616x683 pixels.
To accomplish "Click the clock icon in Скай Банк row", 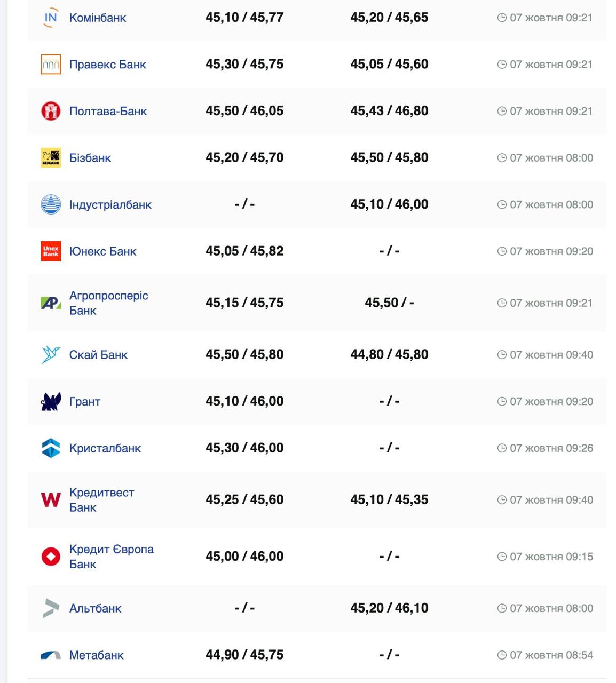I will [502, 355].
